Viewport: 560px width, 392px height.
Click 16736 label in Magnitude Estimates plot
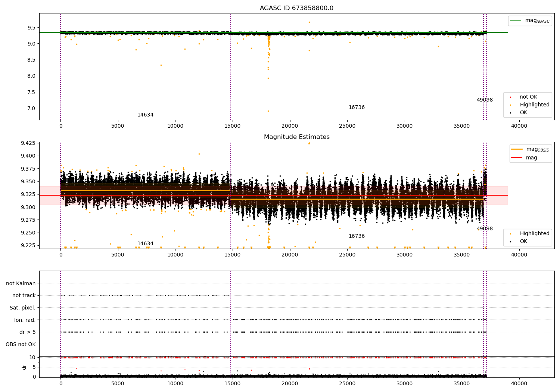(357, 236)
